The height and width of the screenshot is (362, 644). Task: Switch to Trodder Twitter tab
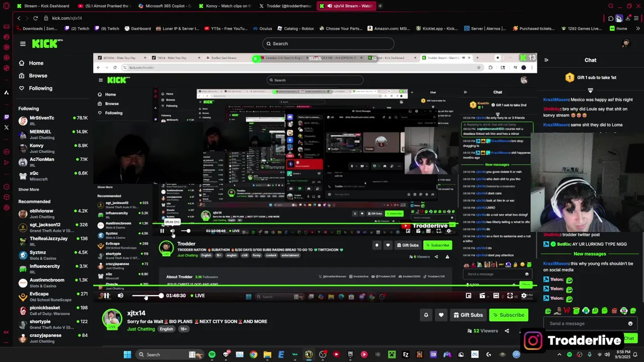pos(285,6)
